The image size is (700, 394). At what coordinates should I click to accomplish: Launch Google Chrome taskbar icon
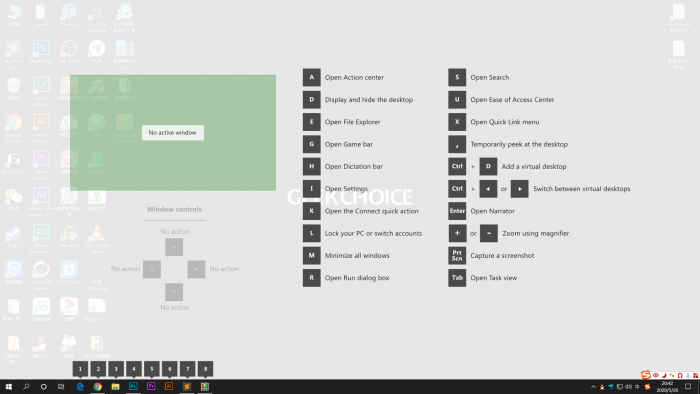[98, 386]
